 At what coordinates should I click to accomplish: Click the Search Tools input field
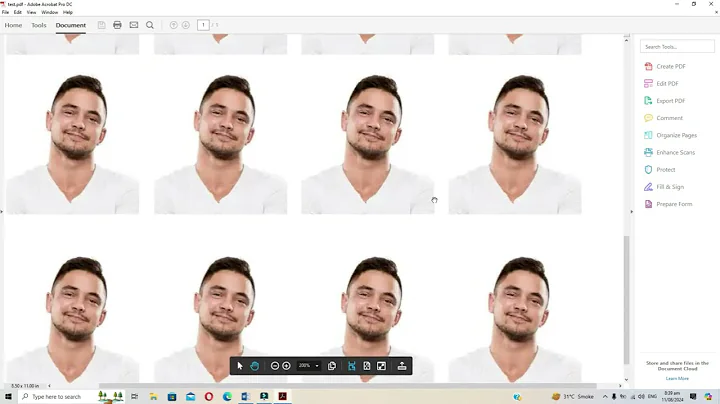click(x=677, y=46)
